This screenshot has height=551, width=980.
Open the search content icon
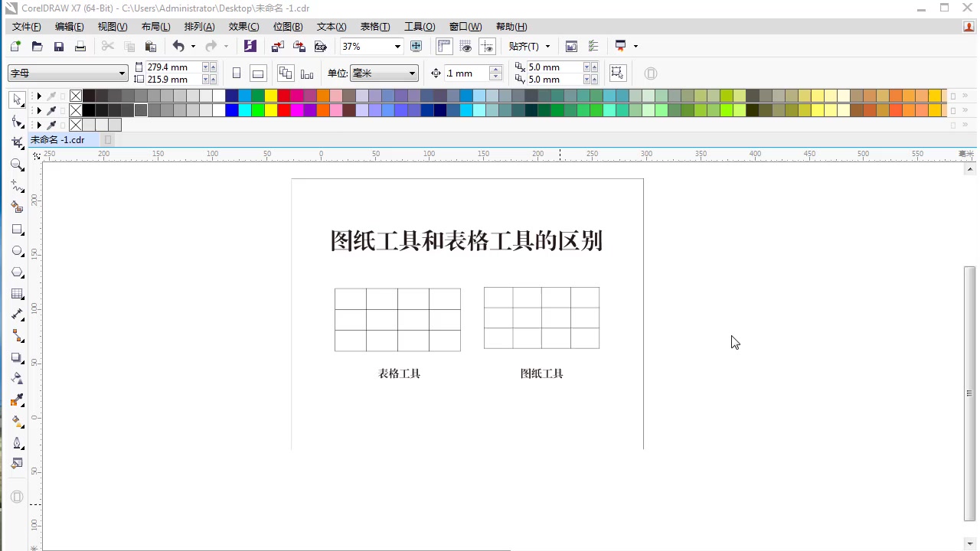tap(250, 47)
